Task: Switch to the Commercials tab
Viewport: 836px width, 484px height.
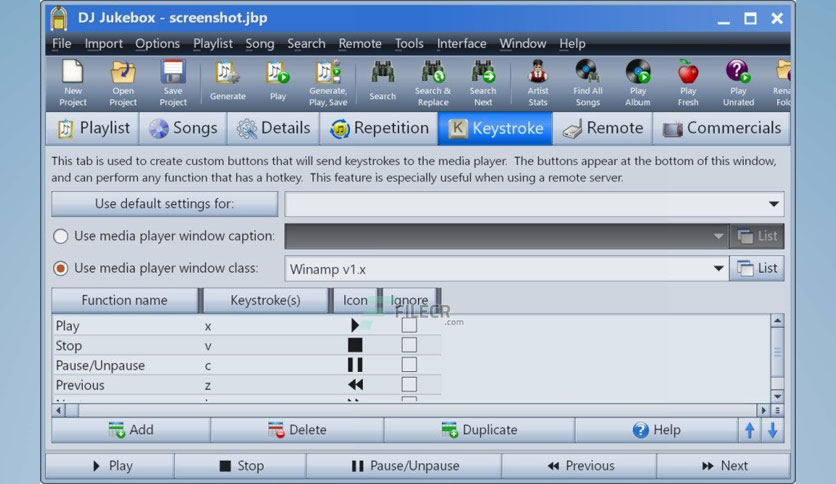Action: point(721,128)
